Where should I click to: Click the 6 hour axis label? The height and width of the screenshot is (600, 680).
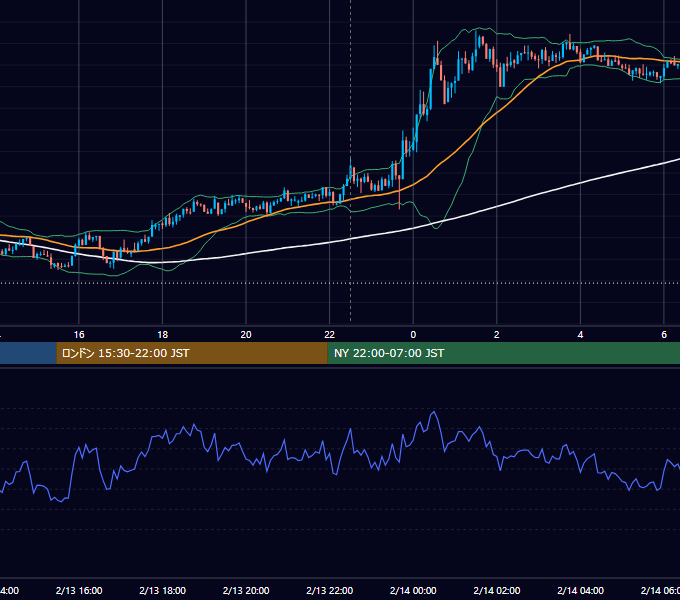click(x=664, y=335)
